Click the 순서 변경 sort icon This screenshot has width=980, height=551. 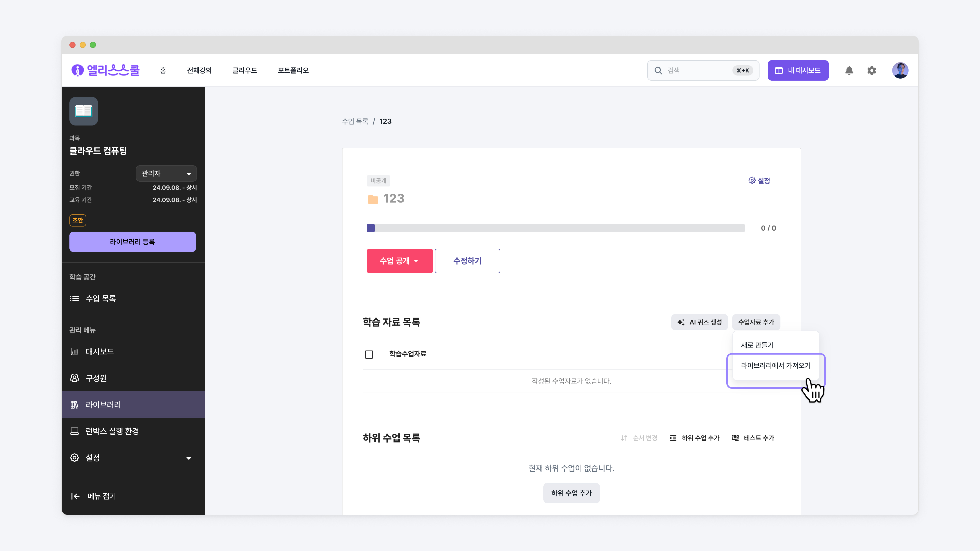624,438
